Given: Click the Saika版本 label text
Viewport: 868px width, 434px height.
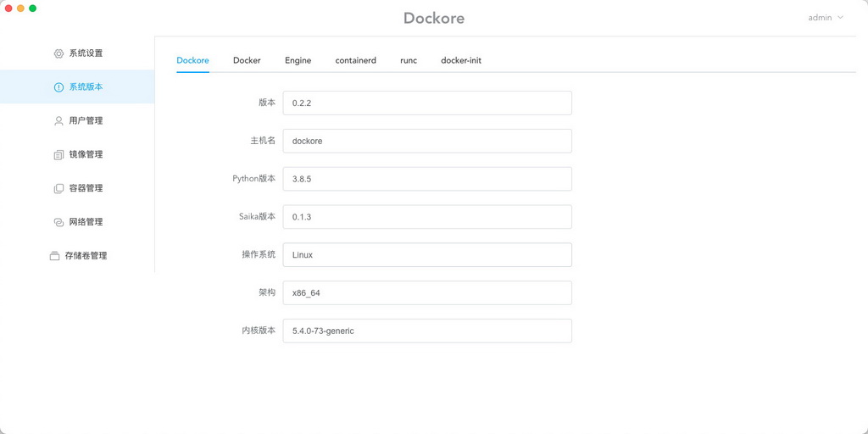Looking at the screenshot, I should pyautogui.click(x=256, y=216).
